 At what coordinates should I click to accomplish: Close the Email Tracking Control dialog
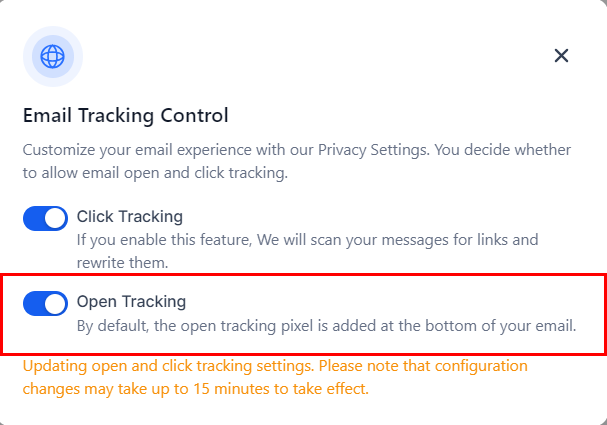coord(561,56)
